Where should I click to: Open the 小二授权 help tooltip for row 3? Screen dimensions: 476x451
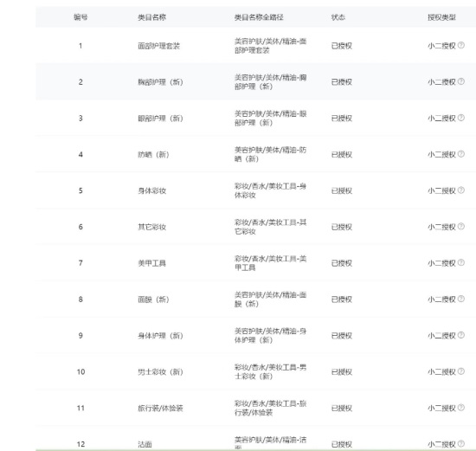tap(460, 118)
